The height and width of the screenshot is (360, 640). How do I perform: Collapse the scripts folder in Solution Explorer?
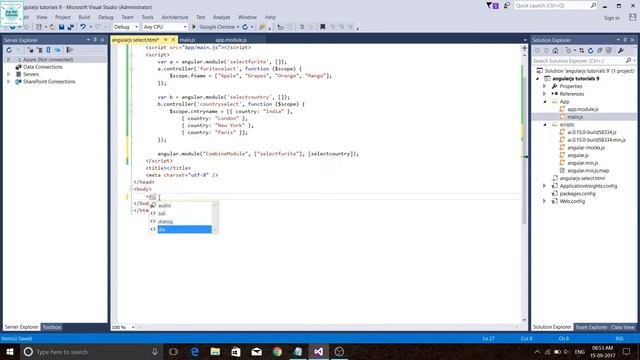(544, 124)
